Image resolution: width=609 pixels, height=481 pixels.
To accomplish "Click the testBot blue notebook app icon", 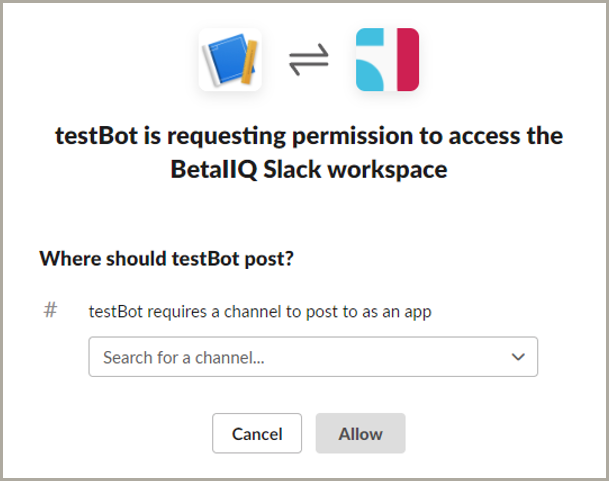I will coord(230,60).
